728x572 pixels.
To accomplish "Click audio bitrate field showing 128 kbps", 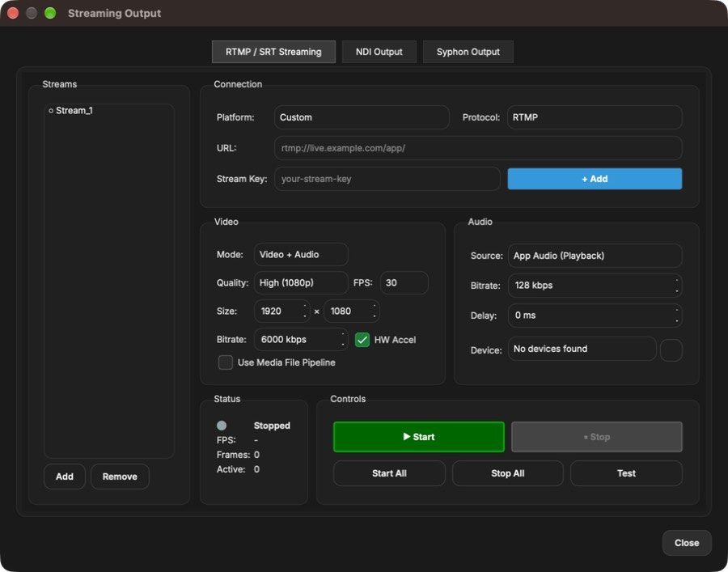I will [x=595, y=286].
